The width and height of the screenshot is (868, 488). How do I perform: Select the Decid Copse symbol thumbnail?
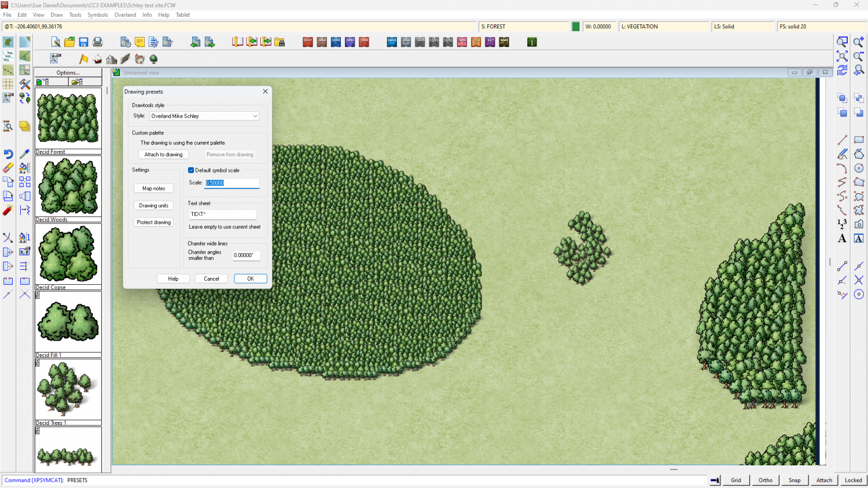click(68, 254)
